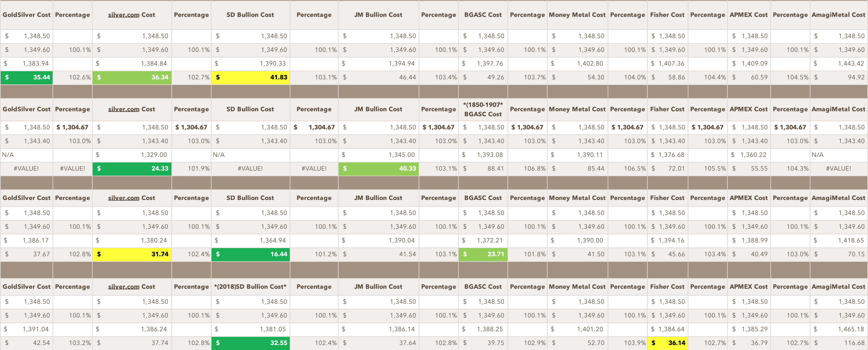Select the *(1850-1907* BGASC Cost header
This screenshot has width=868, height=350.
point(483,109)
